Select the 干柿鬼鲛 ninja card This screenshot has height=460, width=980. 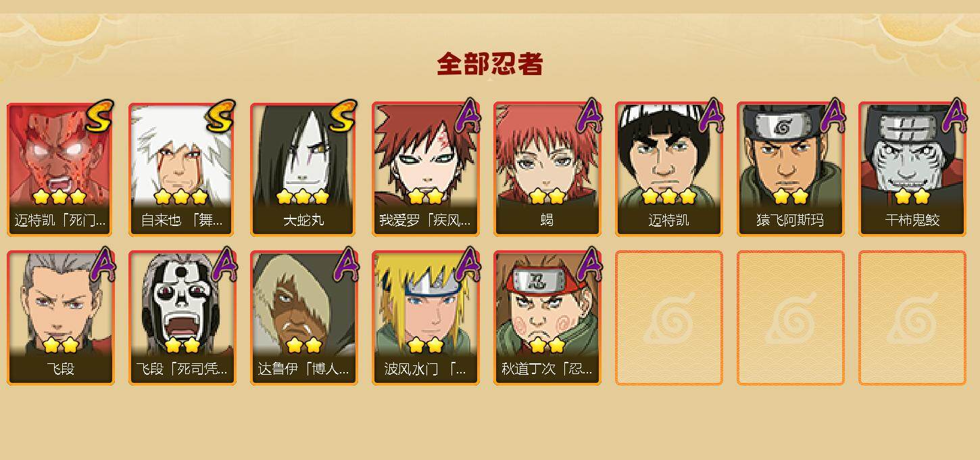click(x=912, y=169)
